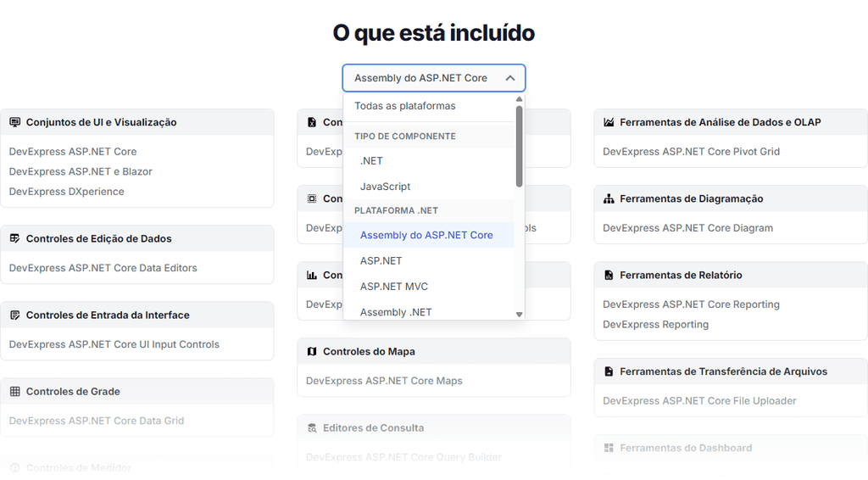
Task: Click the Controles de Entrada da Interface icon
Action: click(15, 315)
